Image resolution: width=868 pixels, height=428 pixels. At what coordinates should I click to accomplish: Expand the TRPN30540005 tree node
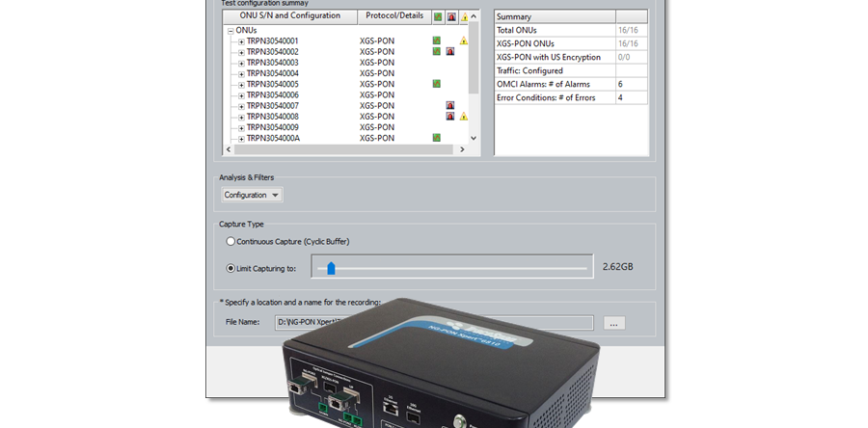click(x=241, y=85)
